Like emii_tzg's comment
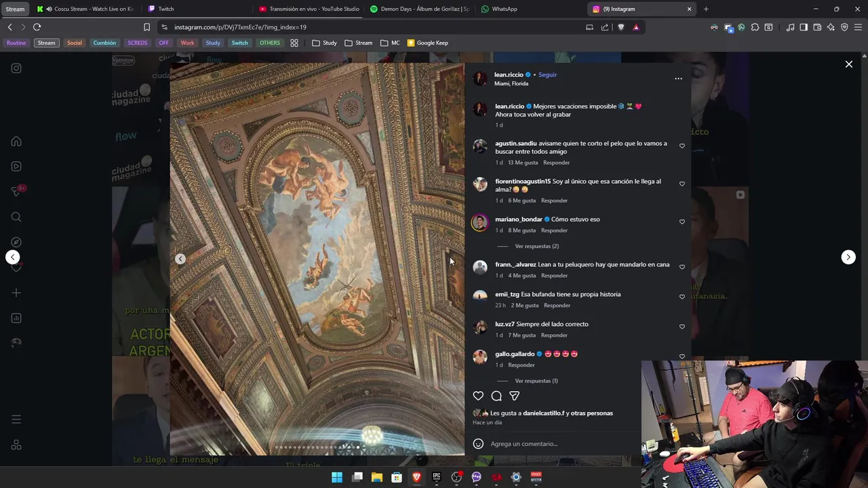The width and height of the screenshot is (868, 488). pyautogui.click(x=682, y=297)
